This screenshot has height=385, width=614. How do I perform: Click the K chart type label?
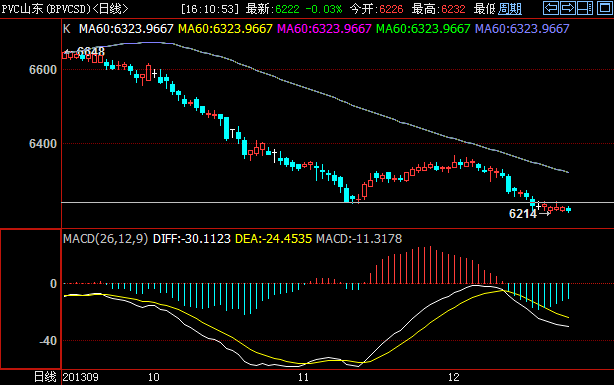coord(67,29)
